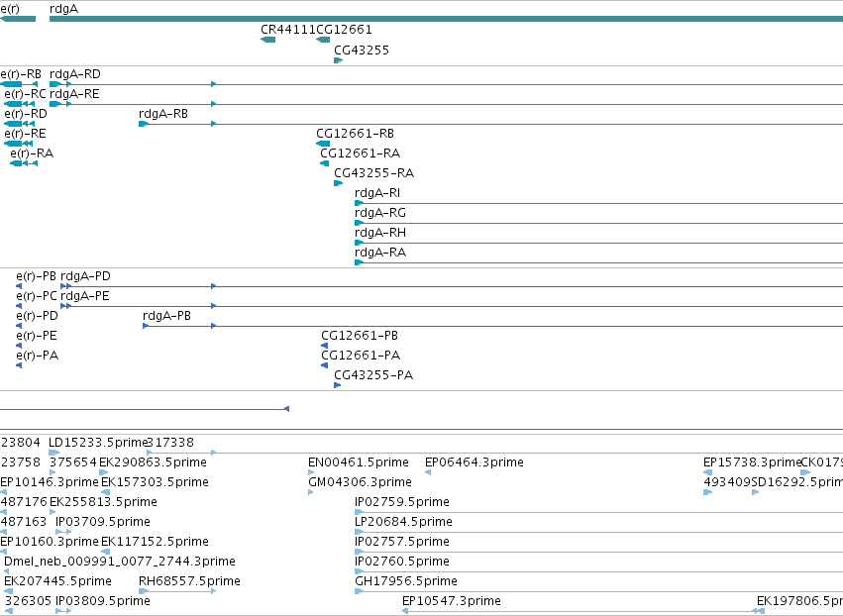Select transcript rdgA-RI
Screen dimensions: 843x616
click(376, 193)
